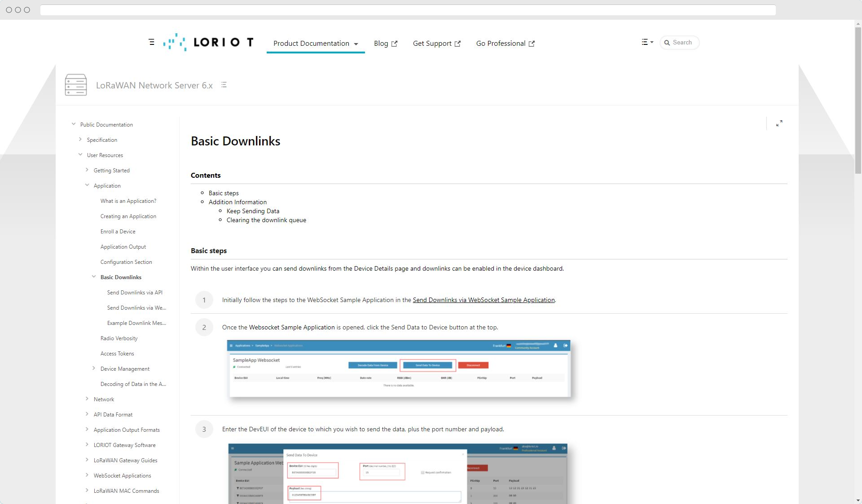Jump to Basic steps in Contents
Screen dimensions: 862x504
(224, 193)
